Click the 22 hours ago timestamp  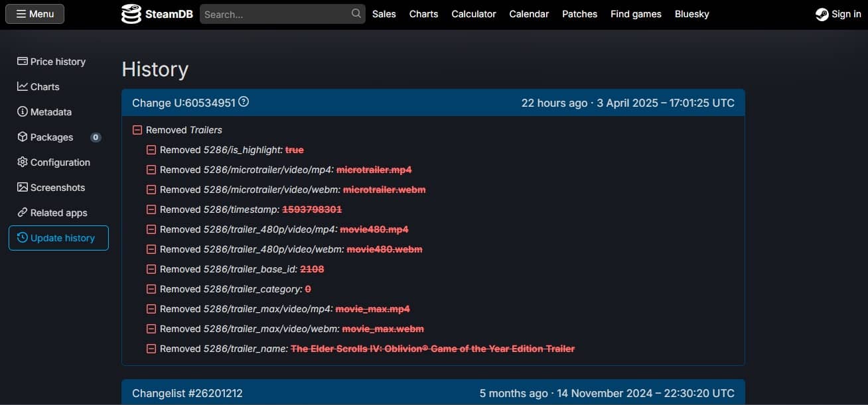pyautogui.click(x=554, y=103)
